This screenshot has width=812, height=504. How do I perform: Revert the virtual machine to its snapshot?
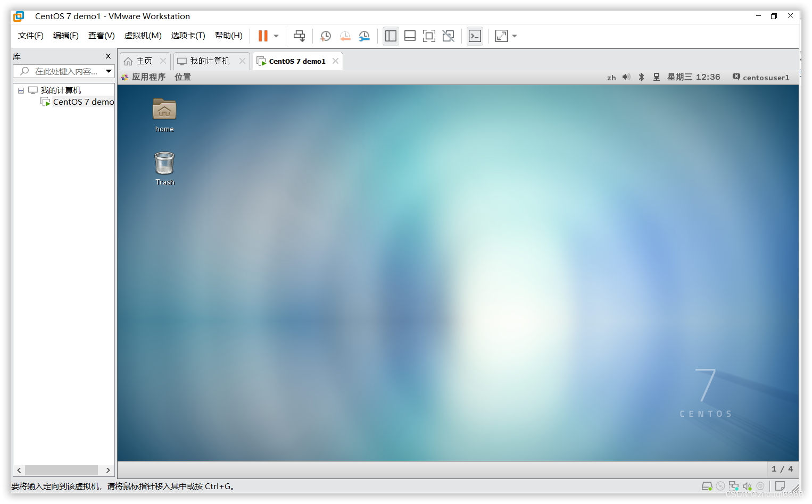[x=345, y=36]
